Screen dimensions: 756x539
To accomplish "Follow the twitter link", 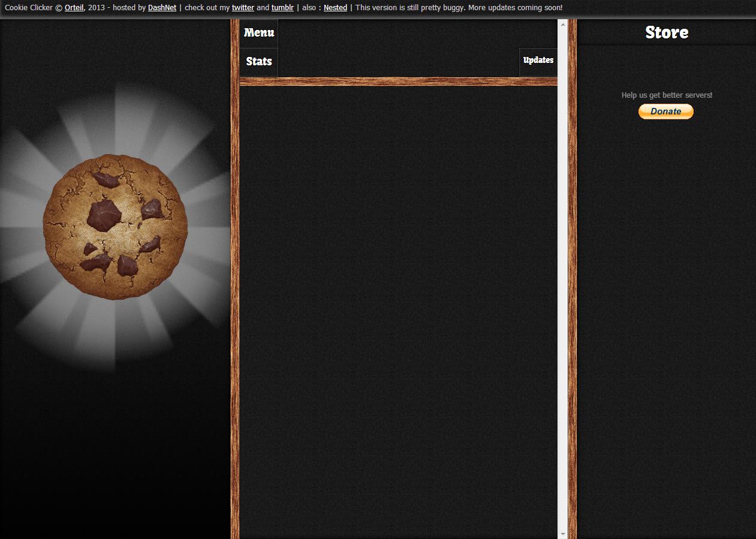I will pyautogui.click(x=243, y=8).
